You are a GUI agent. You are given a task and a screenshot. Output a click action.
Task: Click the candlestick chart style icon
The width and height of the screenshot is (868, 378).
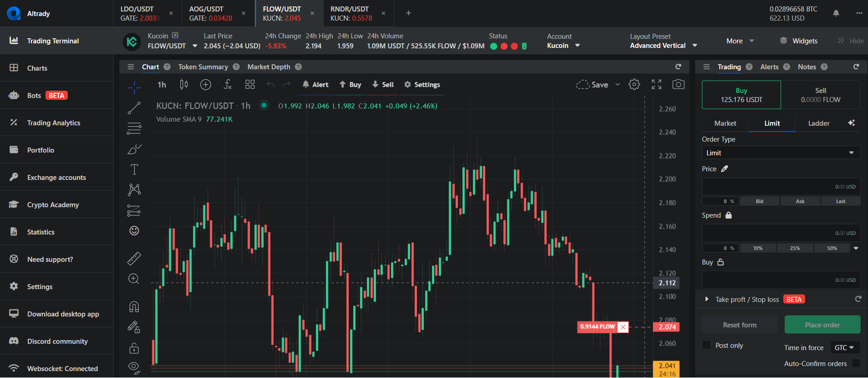(184, 85)
